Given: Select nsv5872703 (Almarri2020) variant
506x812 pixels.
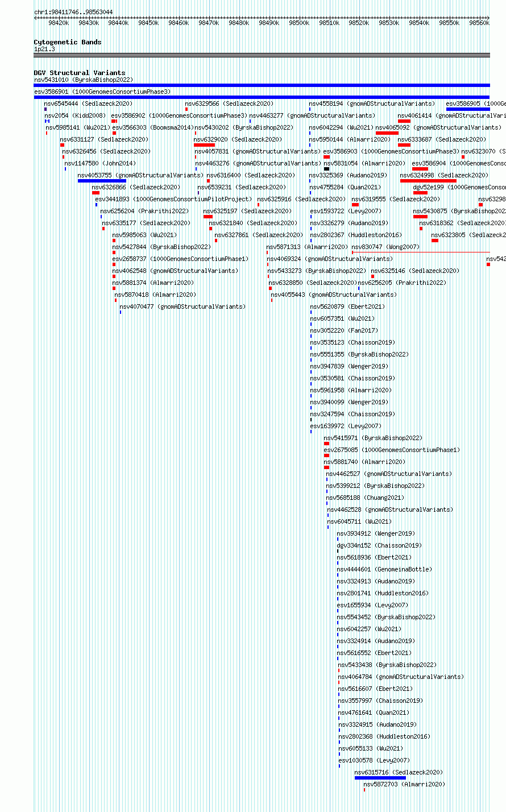Looking at the screenshot, I should pos(404,785).
